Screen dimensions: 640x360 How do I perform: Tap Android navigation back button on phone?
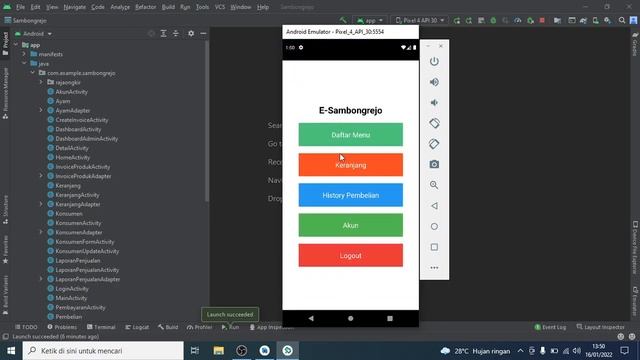point(311,318)
